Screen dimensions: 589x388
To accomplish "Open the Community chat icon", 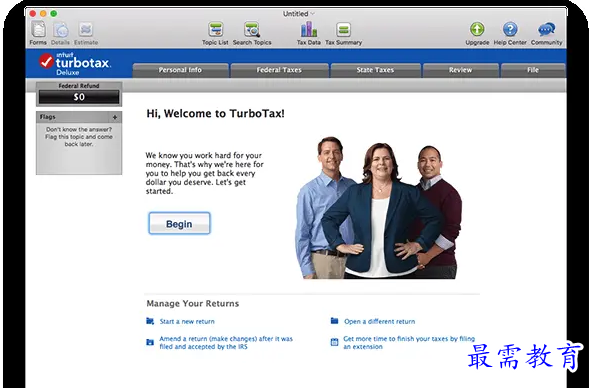I will point(547,29).
